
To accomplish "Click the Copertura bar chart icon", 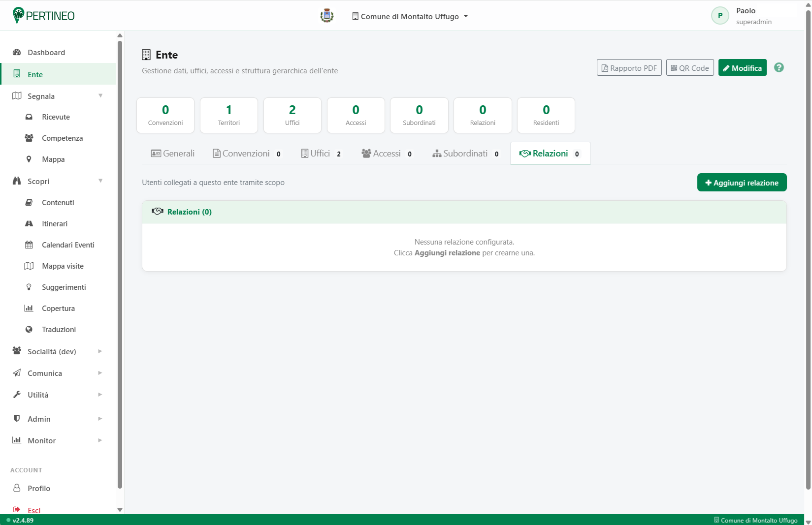I will 29,308.
